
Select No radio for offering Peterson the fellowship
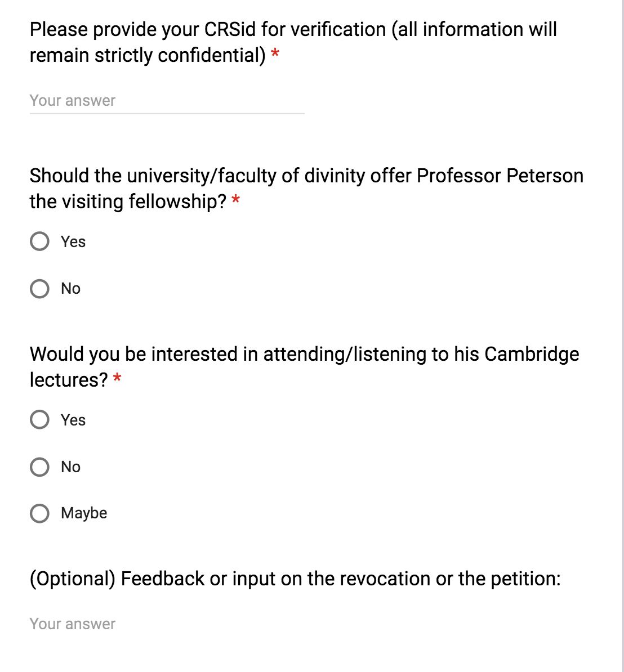[x=39, y=288]
